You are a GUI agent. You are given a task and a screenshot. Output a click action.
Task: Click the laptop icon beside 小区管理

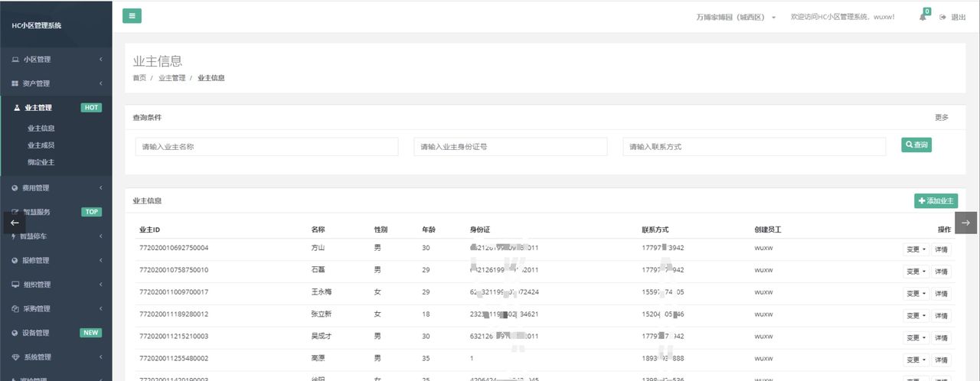point(15,60)
